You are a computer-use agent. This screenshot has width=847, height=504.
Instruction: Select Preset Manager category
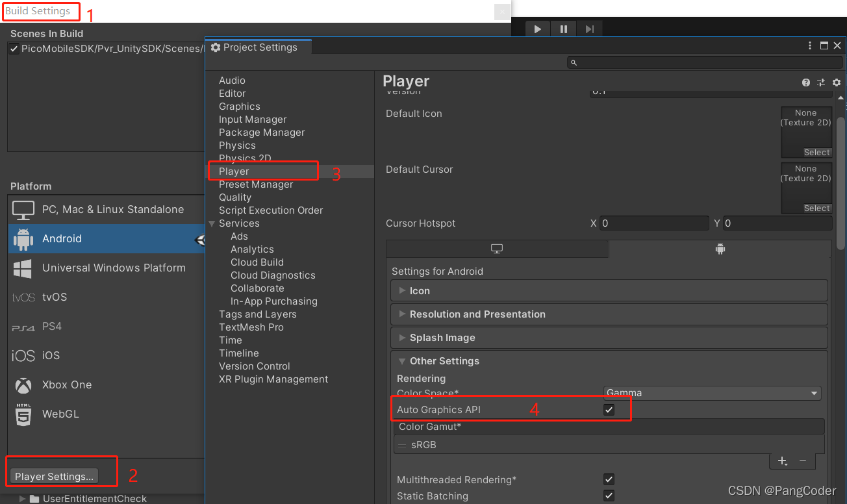pos(256,184)
